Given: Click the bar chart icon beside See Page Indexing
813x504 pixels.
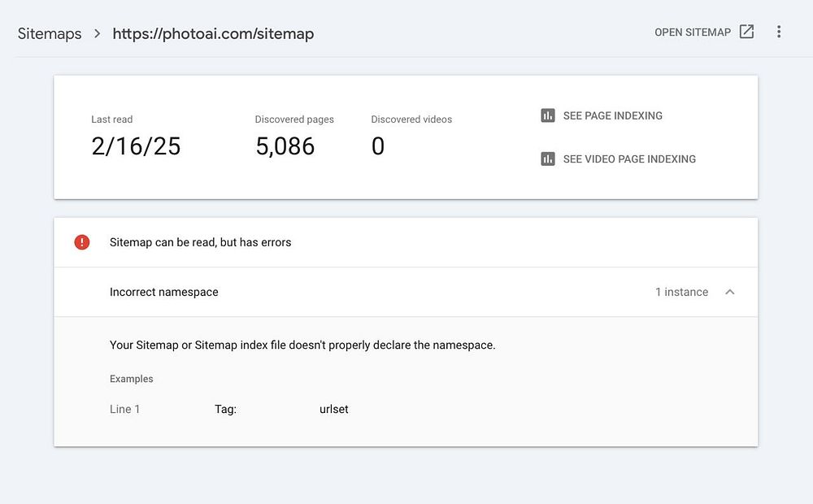Looking at the screenshot, I should 548,115.
